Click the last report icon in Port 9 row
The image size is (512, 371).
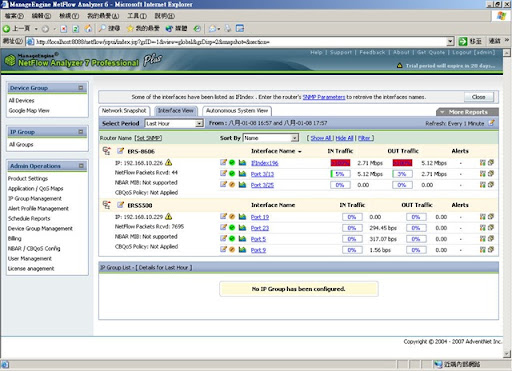pyautogui.click(x=491, y=250)
